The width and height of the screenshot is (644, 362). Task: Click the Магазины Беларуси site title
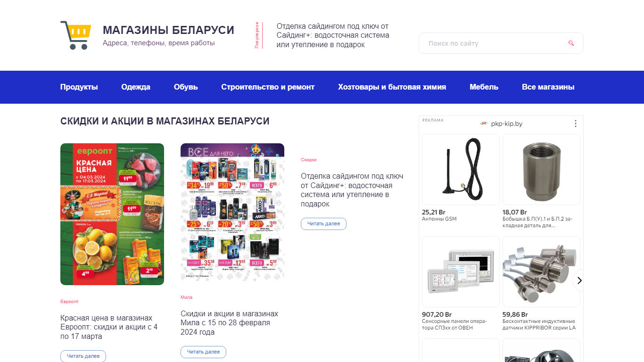(x=168, y=30)
